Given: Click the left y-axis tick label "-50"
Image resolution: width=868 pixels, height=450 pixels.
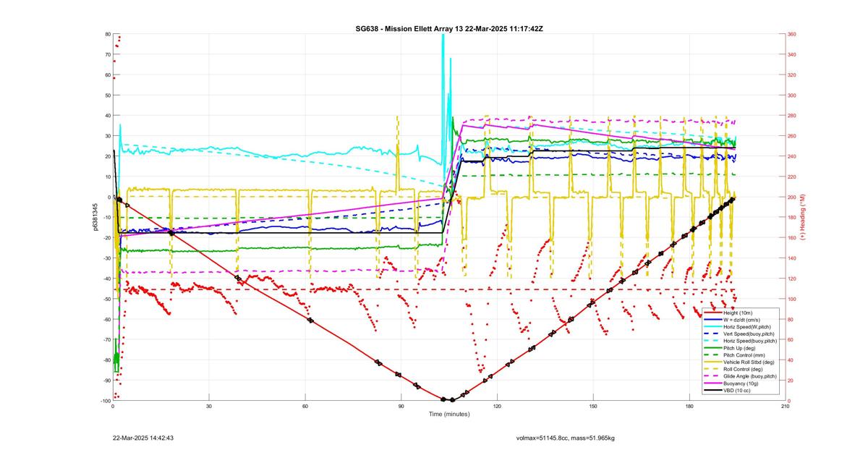Looking at the screenshot, I should click(x=106, y=299).
